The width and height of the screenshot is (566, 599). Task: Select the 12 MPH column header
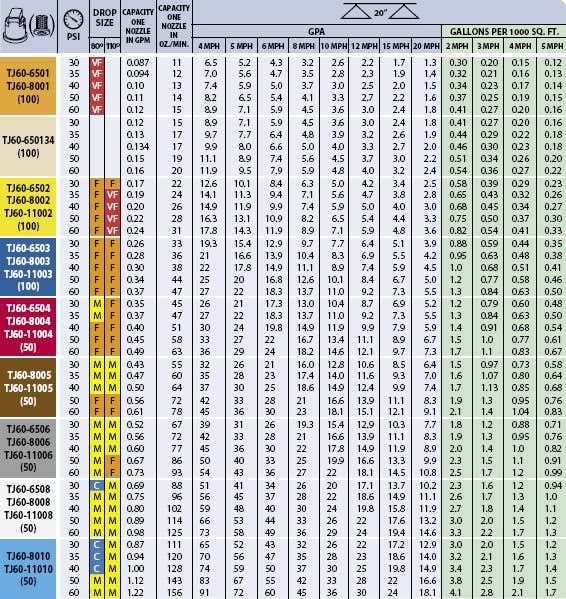pyautogui.click(x=364, y=46)
